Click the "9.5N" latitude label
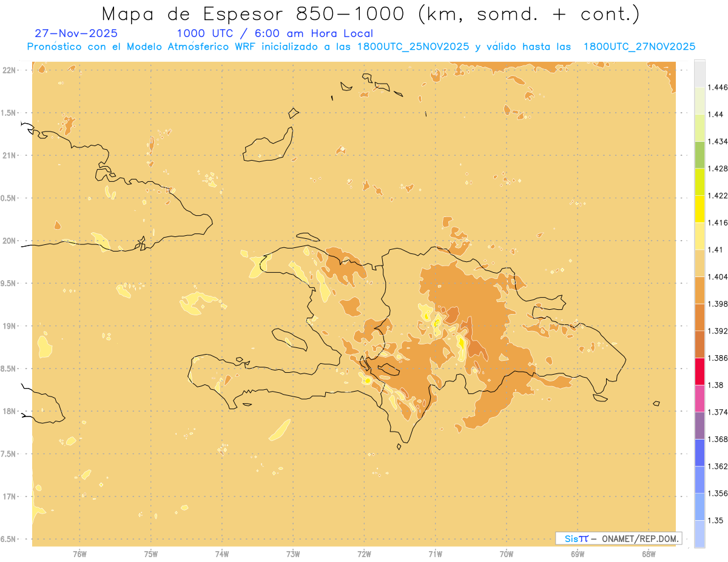Screen dimensions: 728x562 [9, 283]
